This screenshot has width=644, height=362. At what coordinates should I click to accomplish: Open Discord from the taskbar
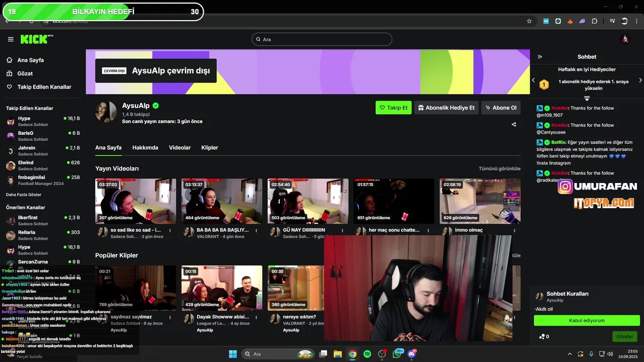point(412,354)
